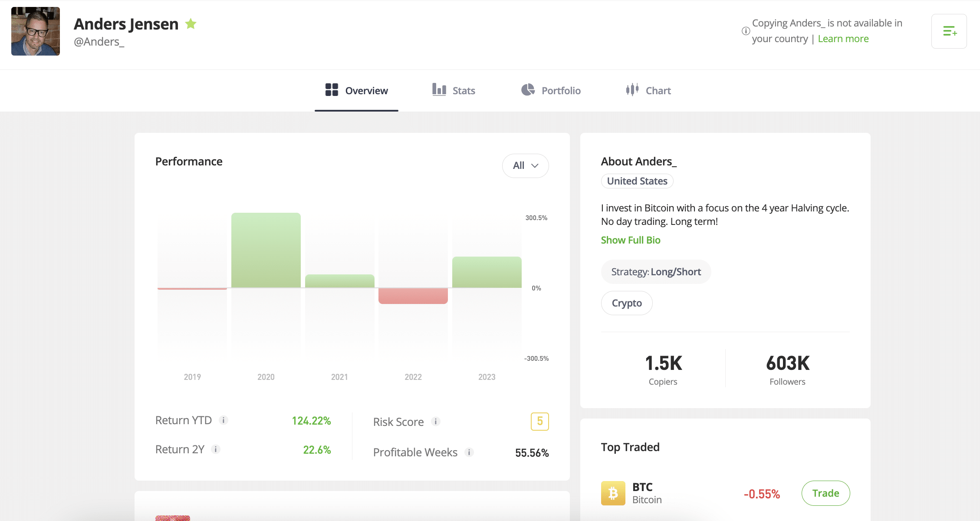The image size is (980, 521).
Task: Click the Chart candlestick icon
Action: pyautogui.click(x=632, y=89)
